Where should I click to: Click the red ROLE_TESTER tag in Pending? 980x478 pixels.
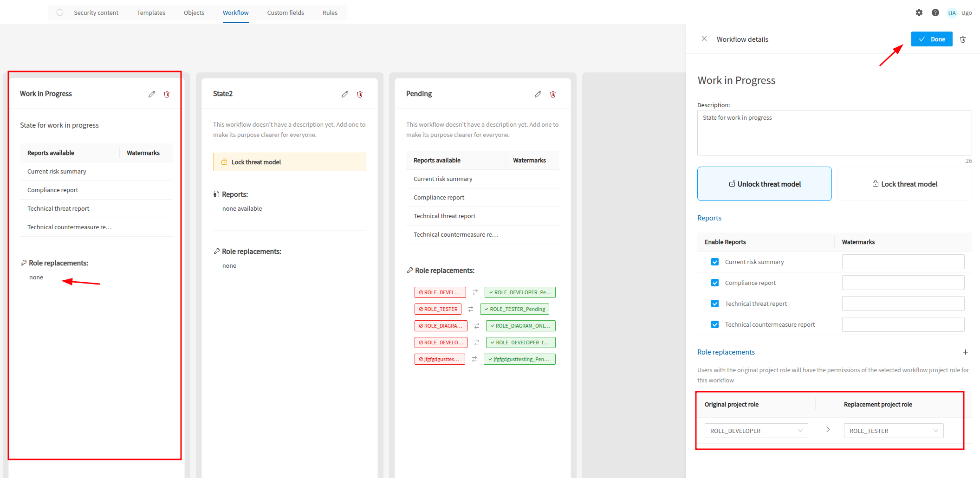(x=438, y=309)
